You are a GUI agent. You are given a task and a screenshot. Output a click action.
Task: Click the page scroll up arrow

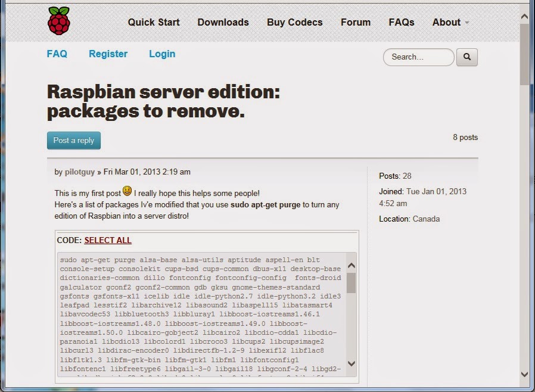[x=524, y=16]
